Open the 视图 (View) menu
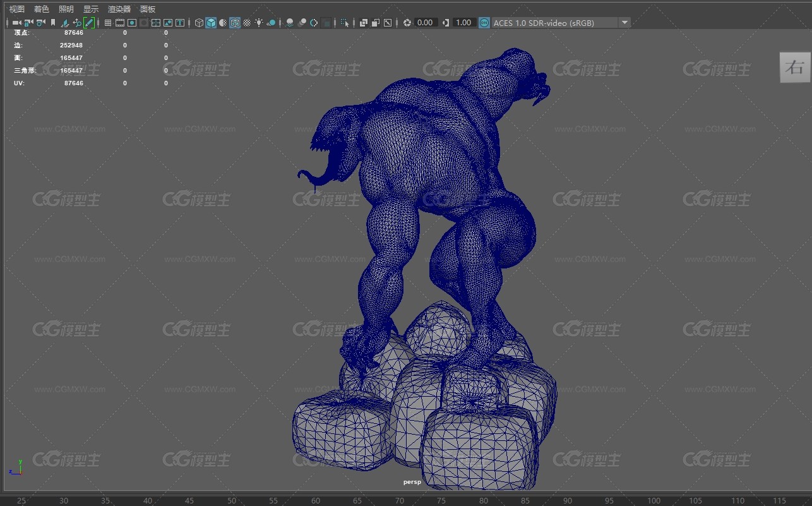This screenshot has width=812, height=506. 17,9
